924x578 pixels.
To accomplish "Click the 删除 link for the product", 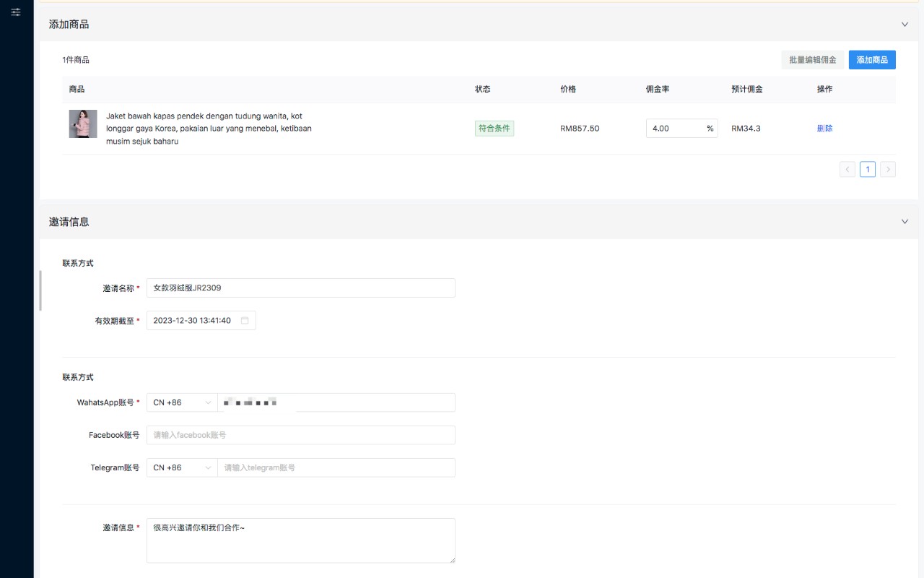I will pos(825,129).
